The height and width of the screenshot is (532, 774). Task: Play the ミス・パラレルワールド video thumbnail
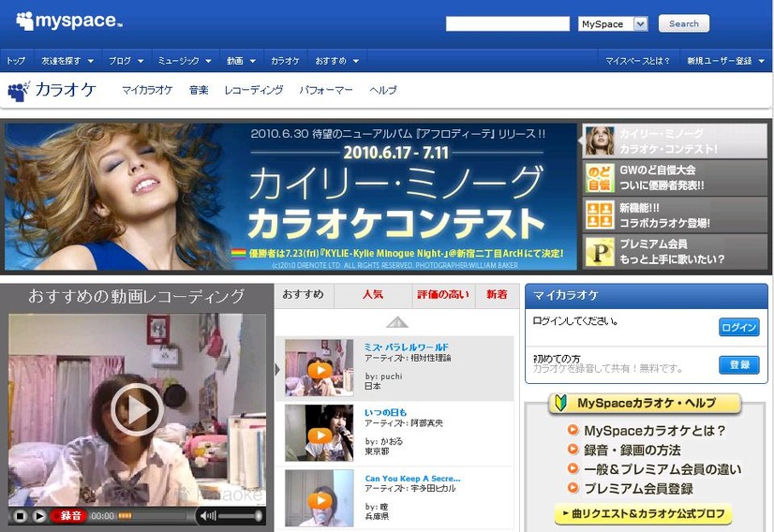coord(320,370)
